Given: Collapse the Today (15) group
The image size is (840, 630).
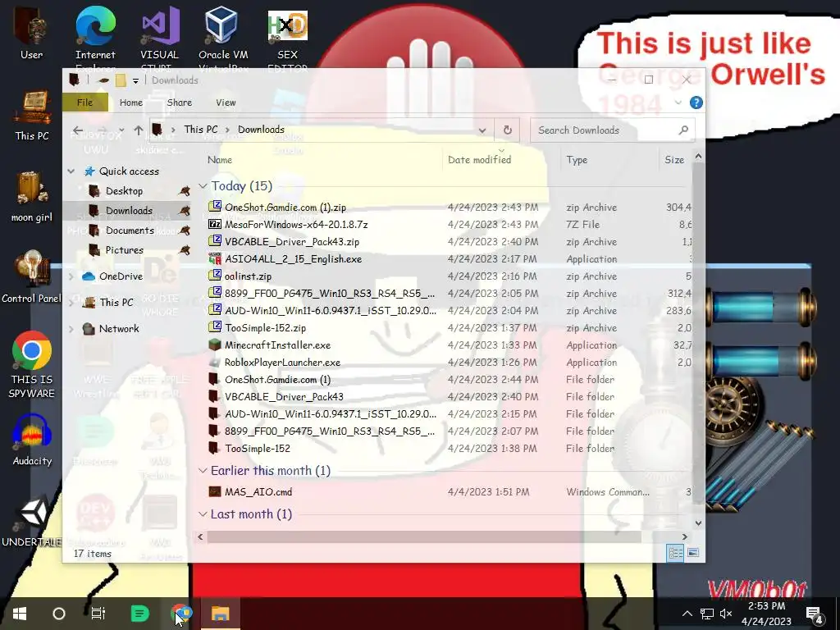Looking at the screenshot, I should [x=203, y=186].
